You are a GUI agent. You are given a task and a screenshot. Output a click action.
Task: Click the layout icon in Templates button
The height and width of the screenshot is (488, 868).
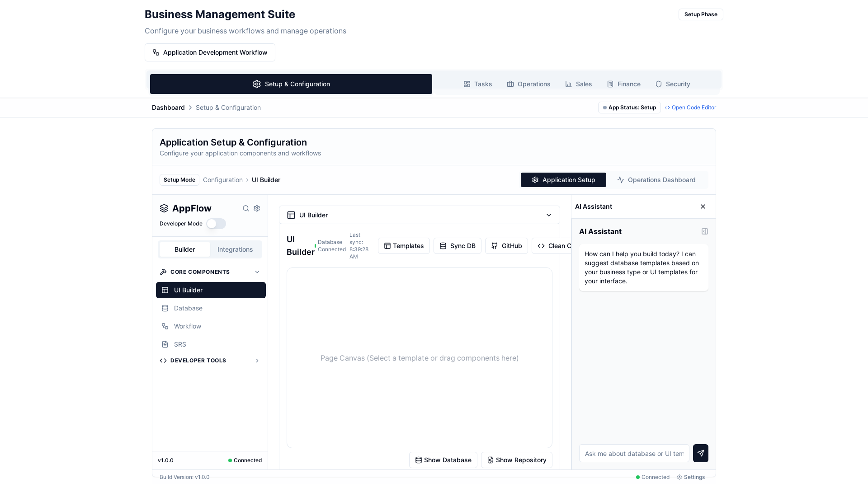point(387,246)
